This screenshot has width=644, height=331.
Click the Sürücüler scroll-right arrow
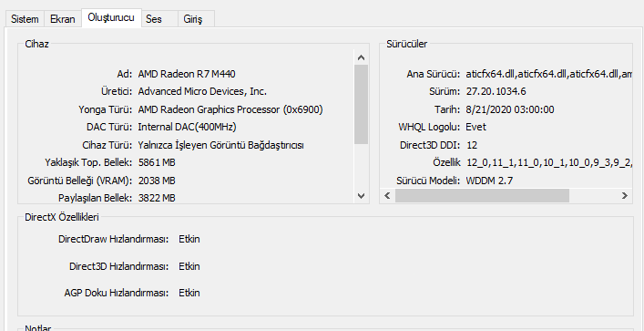coord(624,196)
